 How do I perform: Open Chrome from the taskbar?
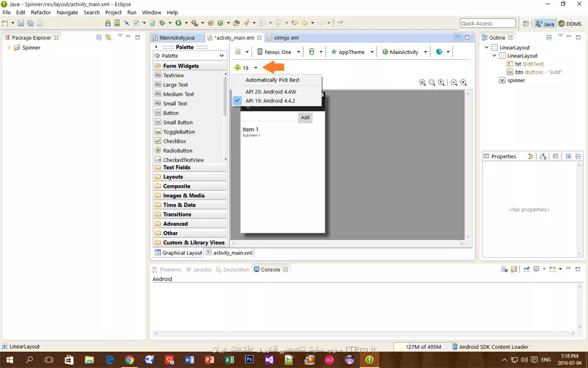coord(129,360)
